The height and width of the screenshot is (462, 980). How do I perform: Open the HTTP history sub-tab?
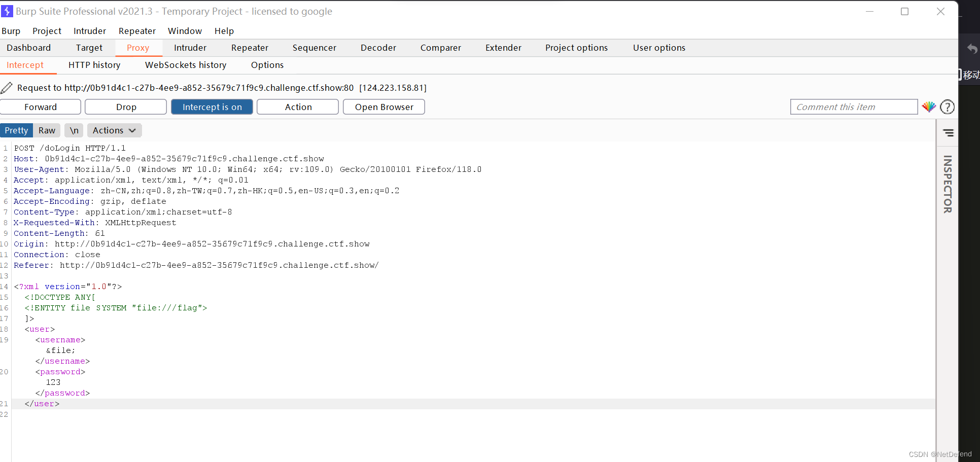click(94, 65)
